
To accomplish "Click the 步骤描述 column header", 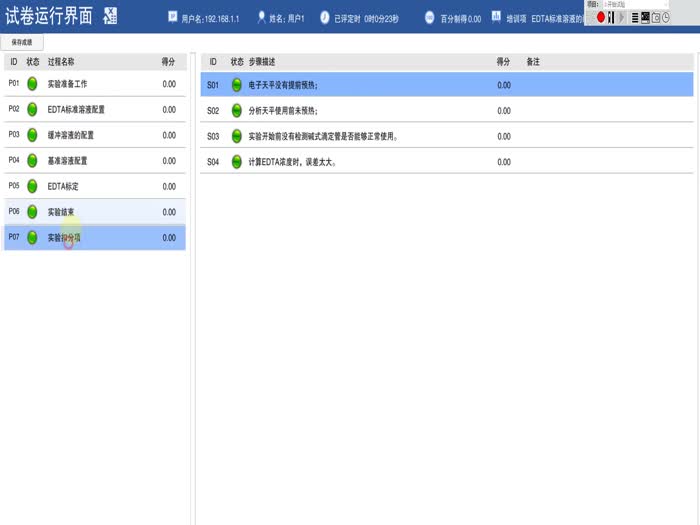I will click(x=264, y=62).
